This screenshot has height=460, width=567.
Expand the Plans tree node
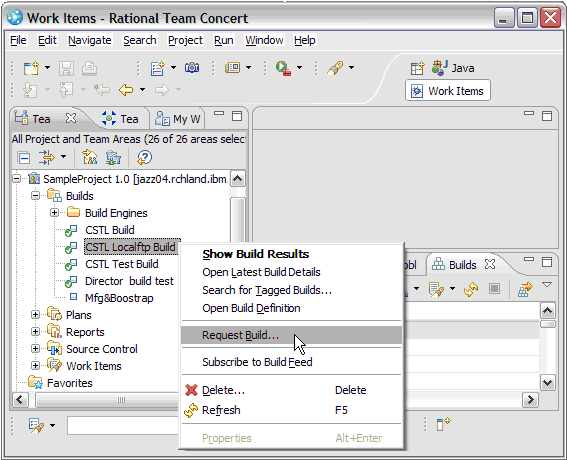35,315
